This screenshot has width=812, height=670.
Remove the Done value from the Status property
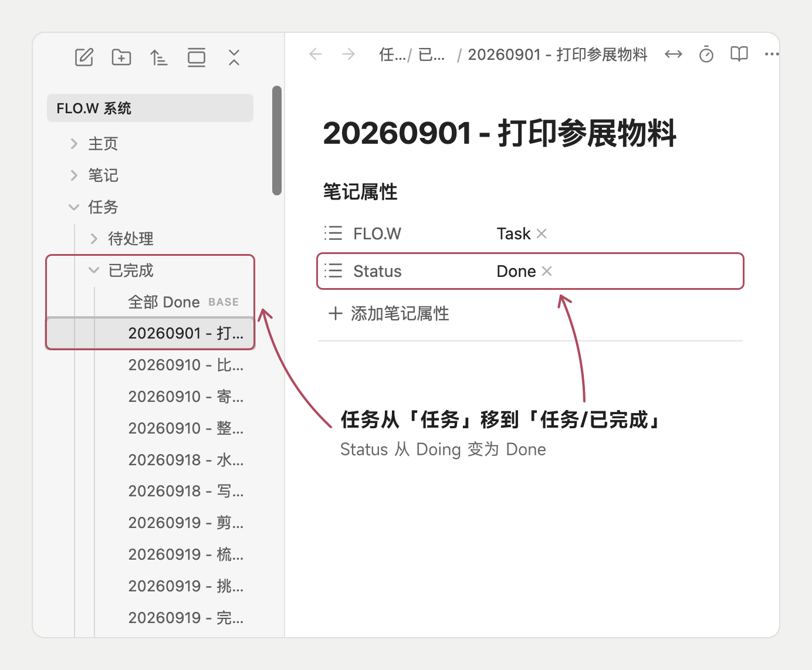547,271
